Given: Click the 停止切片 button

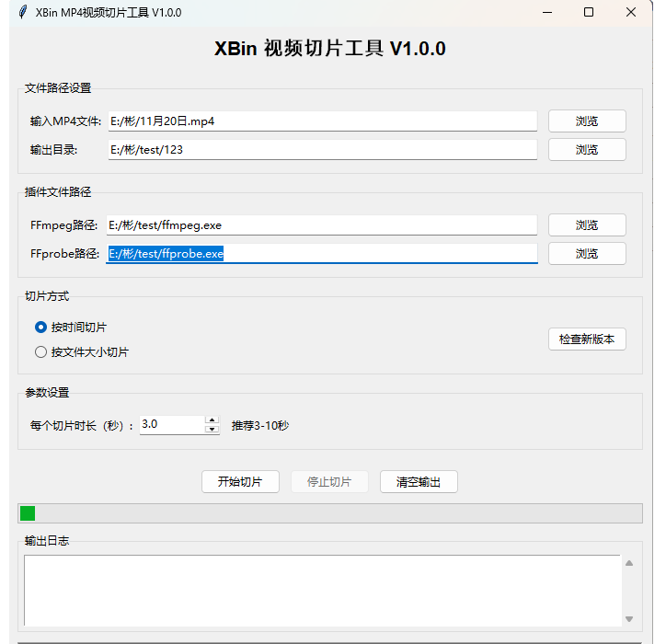Looking at the screenshot, I should pyautogui.click(x=329, y=482).
